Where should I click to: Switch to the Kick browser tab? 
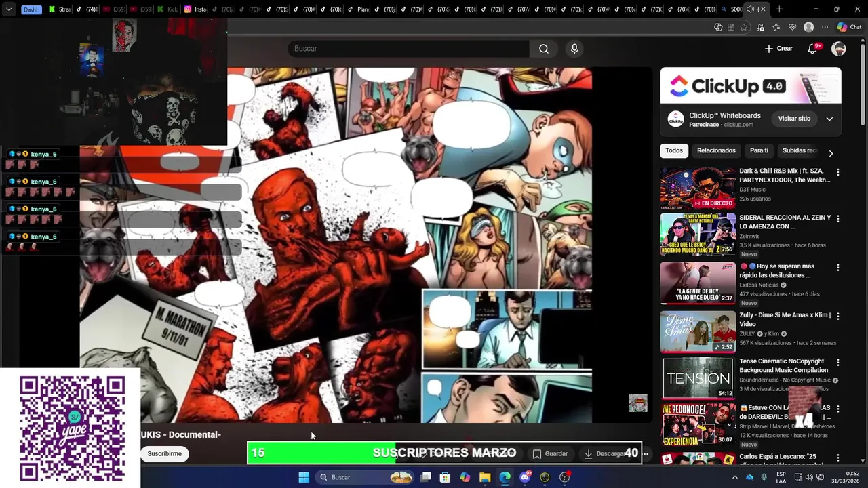167,9
